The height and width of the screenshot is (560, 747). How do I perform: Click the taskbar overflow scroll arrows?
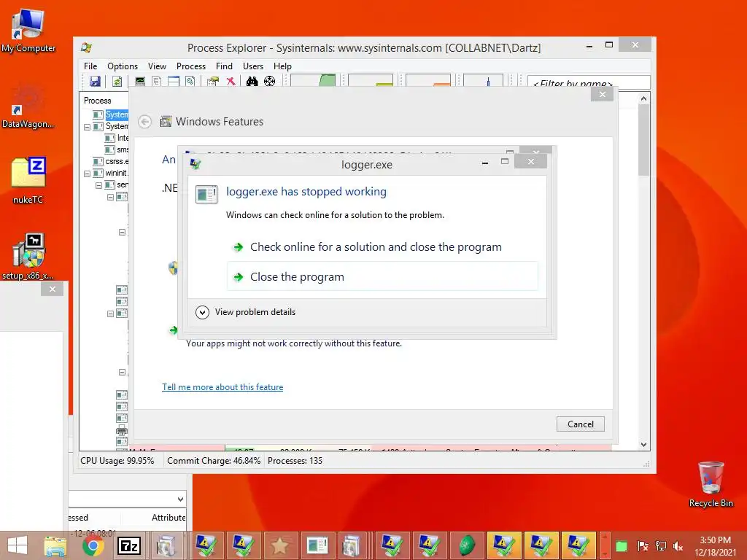click(605, 545)
